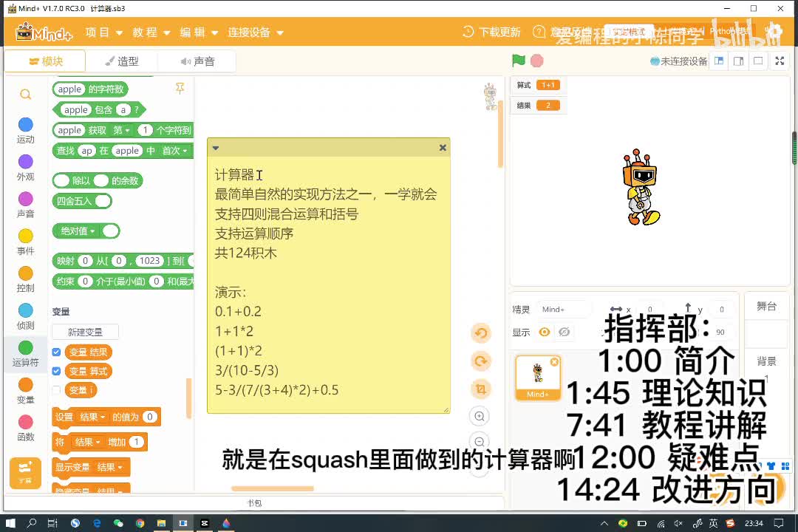
Task: Open the 教程 menu
Action: coord(151,33)
